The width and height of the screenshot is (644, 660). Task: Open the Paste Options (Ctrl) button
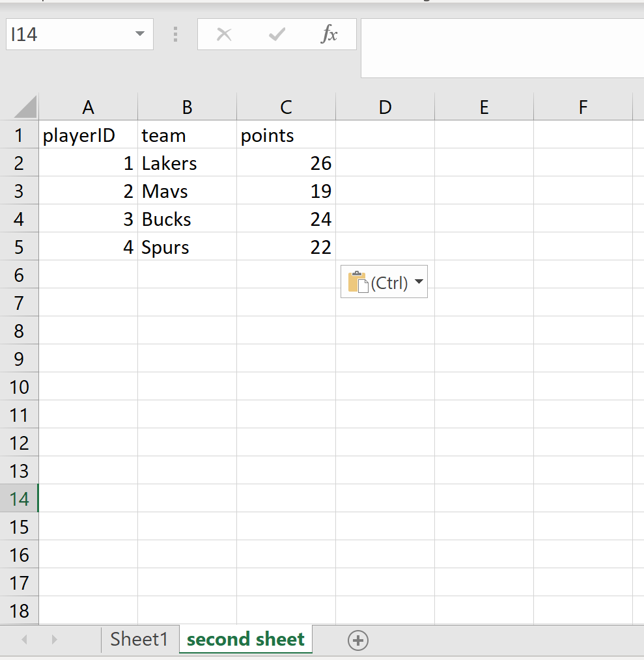[384, 282]
